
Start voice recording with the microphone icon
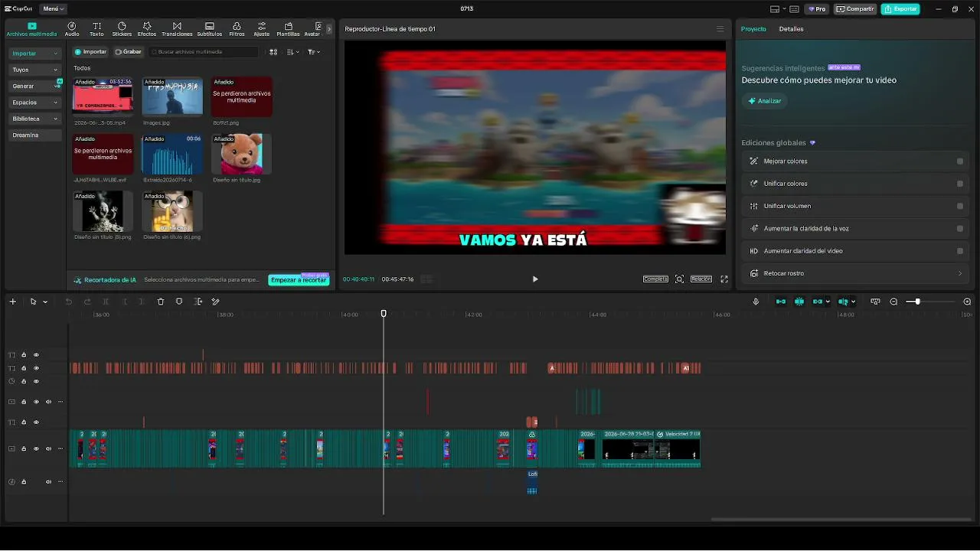click(756, 302)
